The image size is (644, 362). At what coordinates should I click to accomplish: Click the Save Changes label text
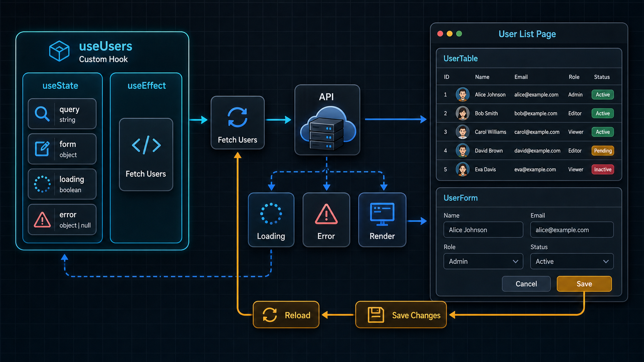(416, 315)
